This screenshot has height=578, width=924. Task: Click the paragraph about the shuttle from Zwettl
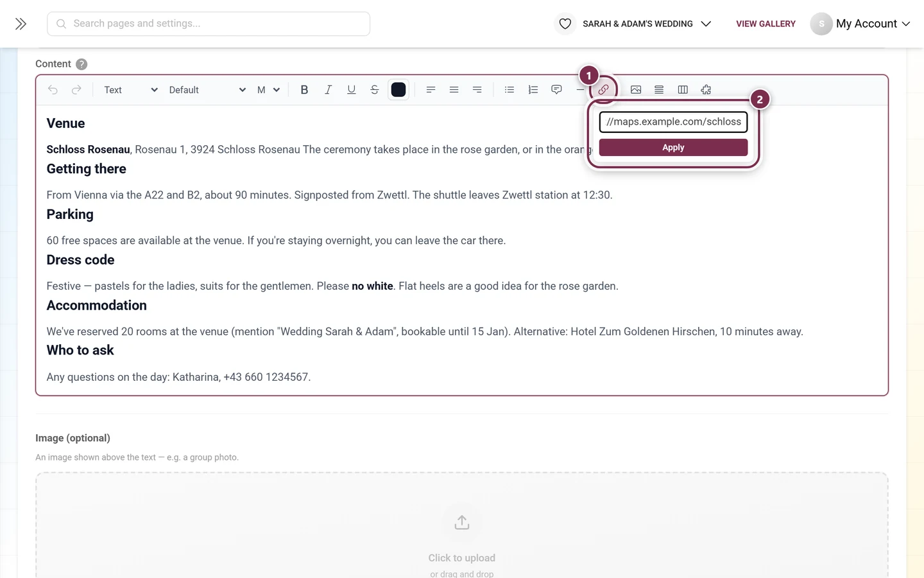pyautogui.click(x=329, y=195)
